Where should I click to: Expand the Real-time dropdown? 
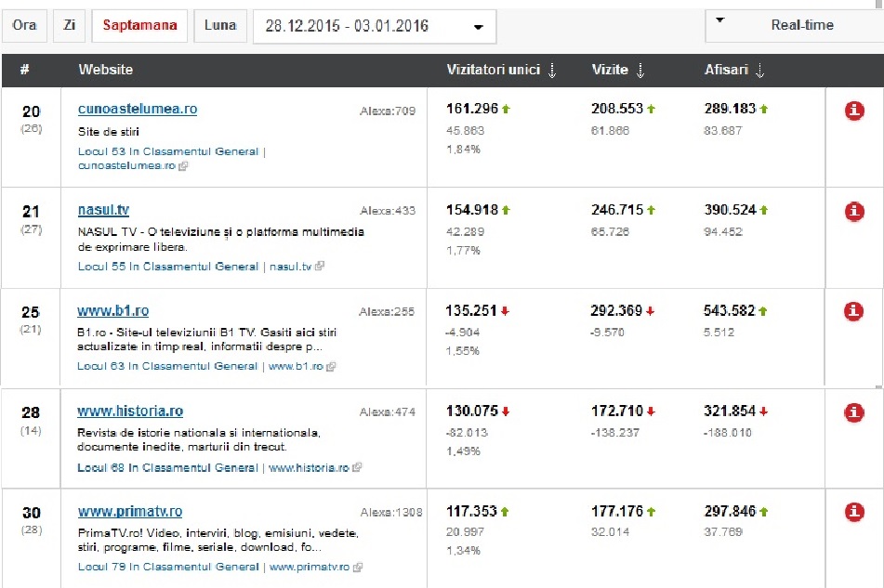(x=795, y=25)
